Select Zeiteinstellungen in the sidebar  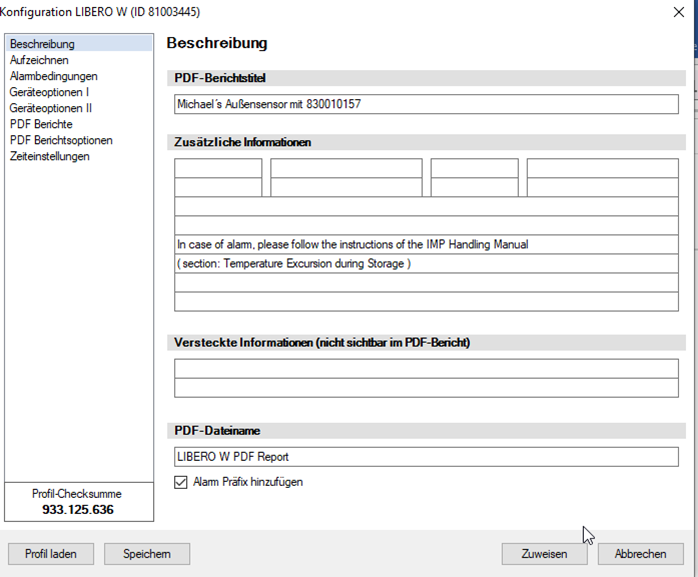tap(50, 156)
